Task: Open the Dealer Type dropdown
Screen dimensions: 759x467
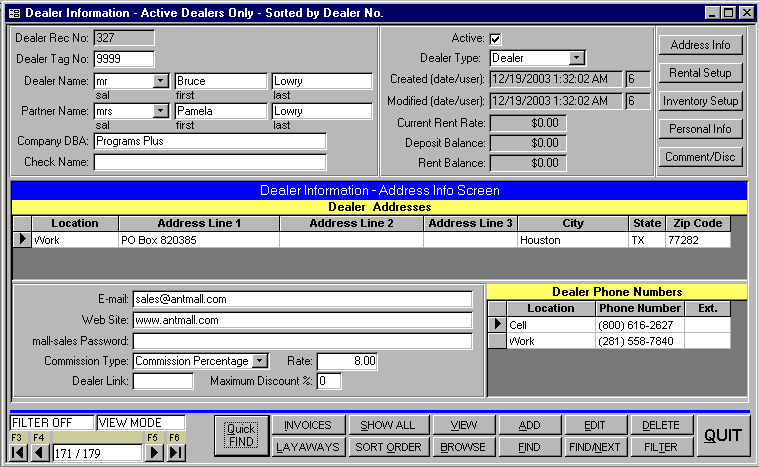Action: (x=577, y=58)
